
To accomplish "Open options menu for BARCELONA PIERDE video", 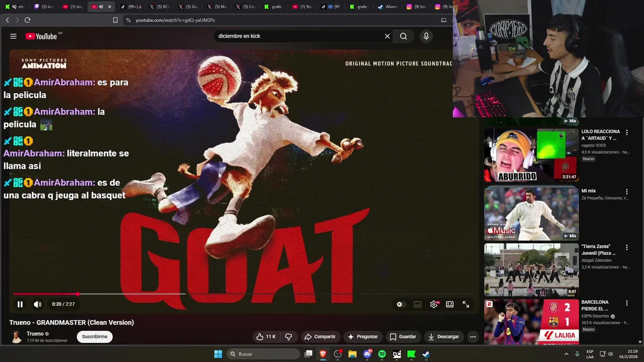I will coord(627,303).
